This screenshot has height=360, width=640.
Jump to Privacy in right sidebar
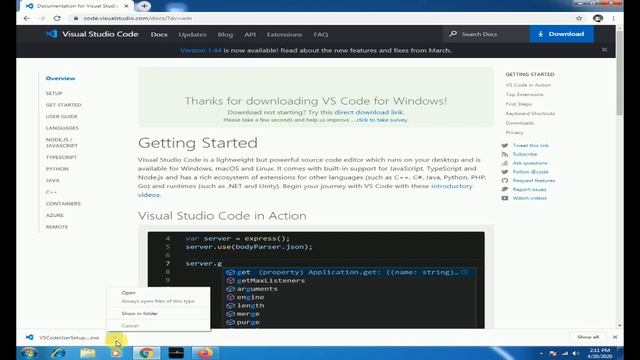[514, 133]
